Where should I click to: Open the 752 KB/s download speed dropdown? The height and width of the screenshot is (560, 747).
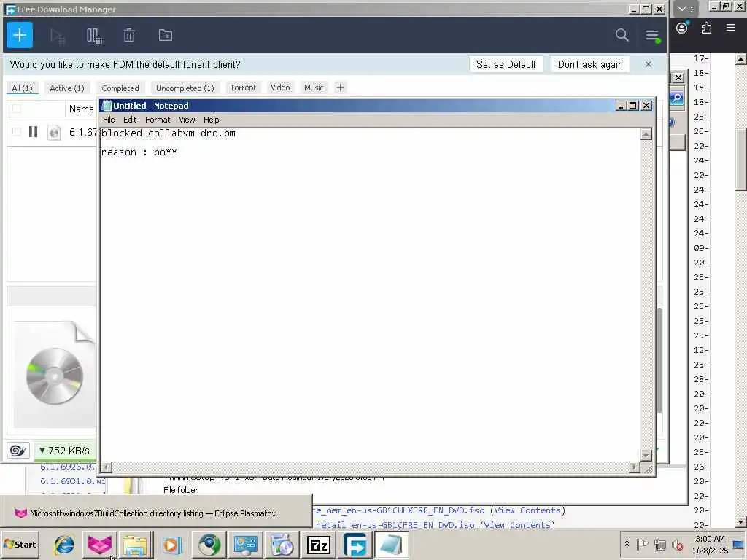click(64, 451)
